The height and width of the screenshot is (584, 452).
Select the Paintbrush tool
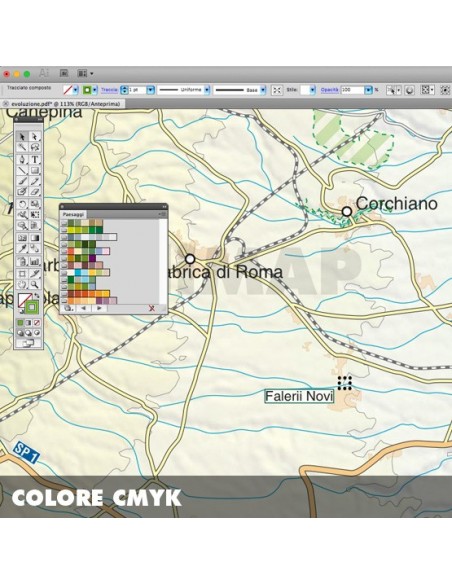[22, 181]
